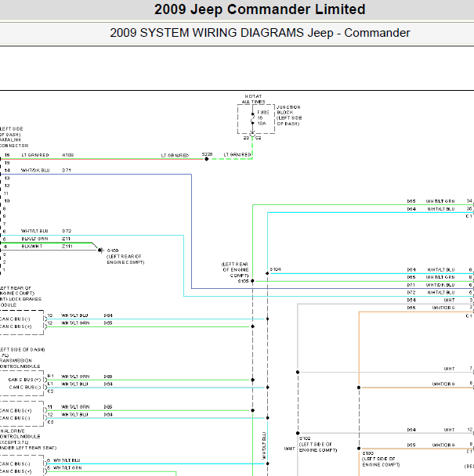
Task: Select pin "16" of data link connector
Action: (7, 155)
